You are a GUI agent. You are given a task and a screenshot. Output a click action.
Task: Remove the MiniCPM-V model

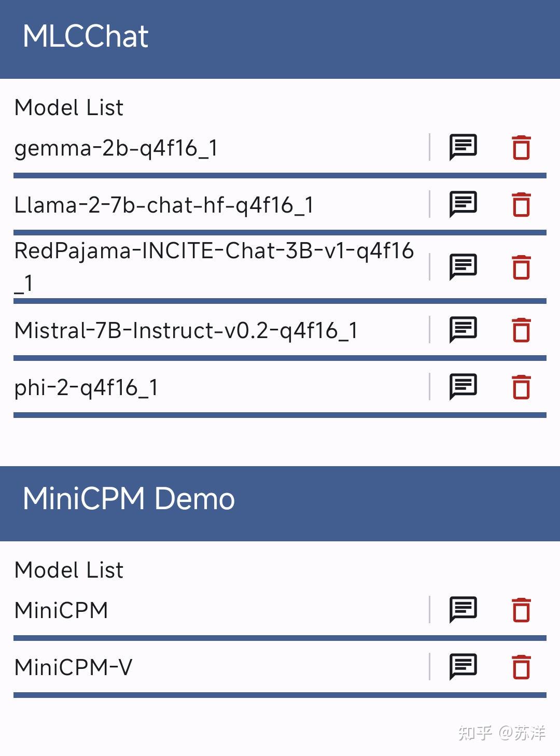521,667
